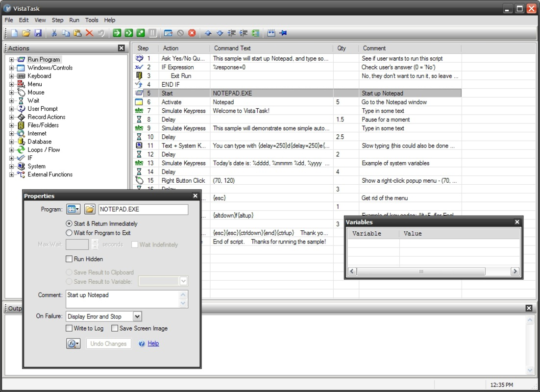Open the Help menu in the menu bar

pyautogui.click(x=109, y=20)
